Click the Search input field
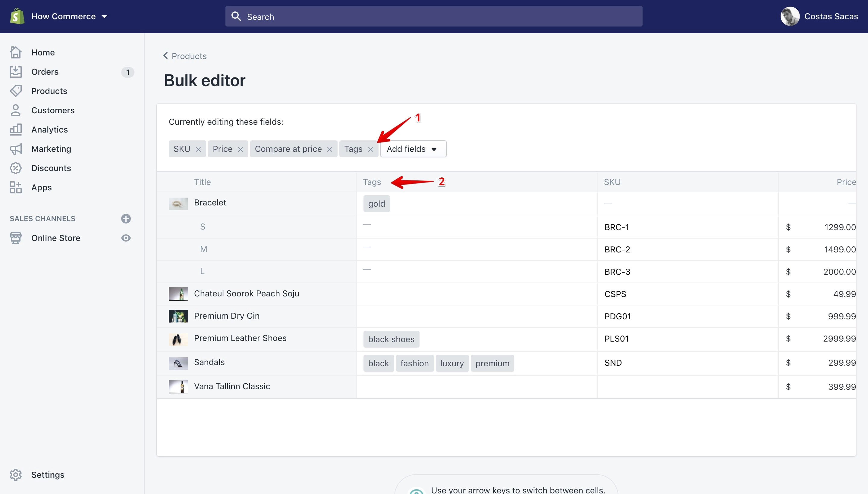 pyautogui.click(x=433, y=16)
